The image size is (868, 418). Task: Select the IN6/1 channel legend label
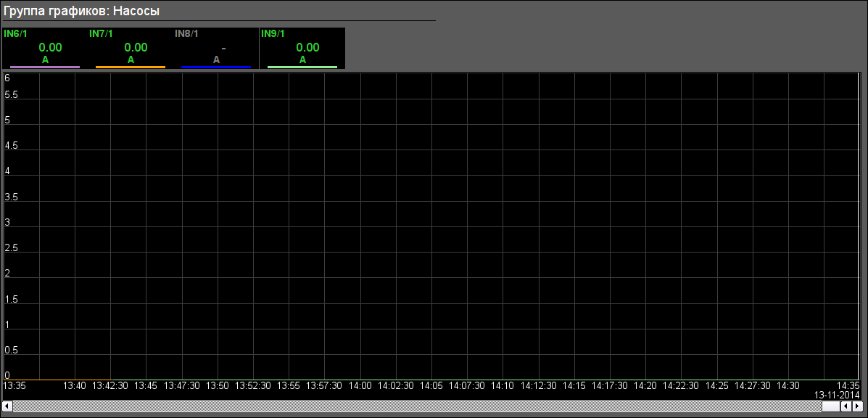click(x=15, y=34)
